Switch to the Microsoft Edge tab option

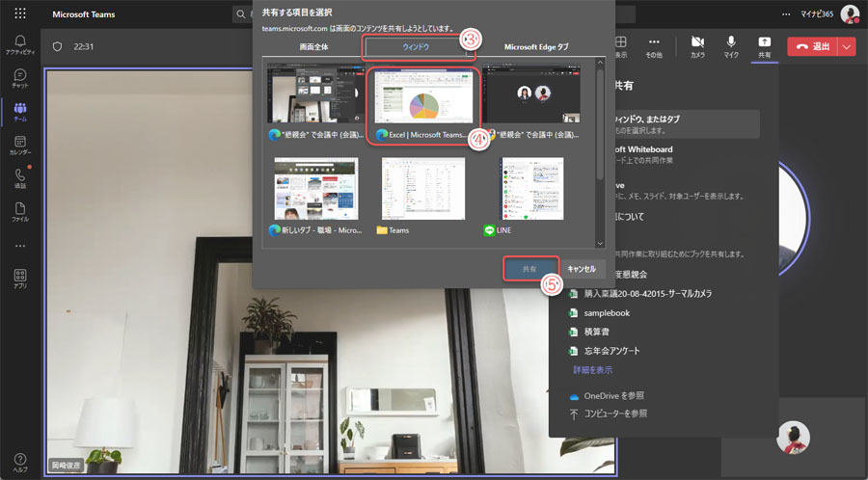tap(536, 47)
